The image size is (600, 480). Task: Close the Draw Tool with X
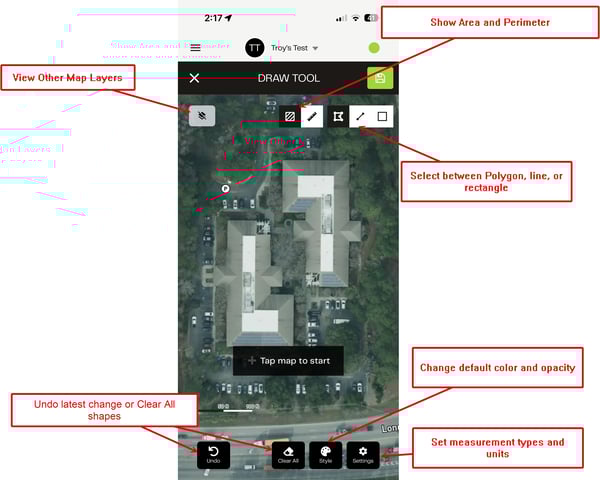[x=194, y=78]
